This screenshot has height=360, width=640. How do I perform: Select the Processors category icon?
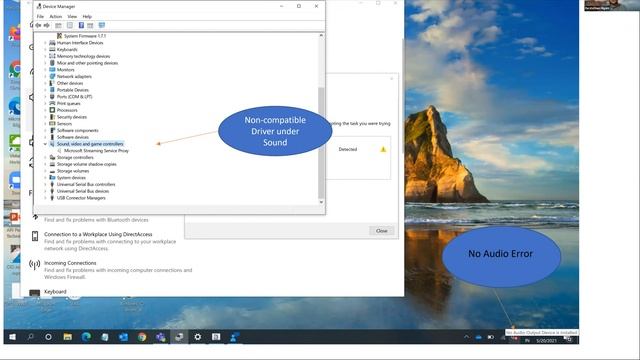tap(52, 110)
